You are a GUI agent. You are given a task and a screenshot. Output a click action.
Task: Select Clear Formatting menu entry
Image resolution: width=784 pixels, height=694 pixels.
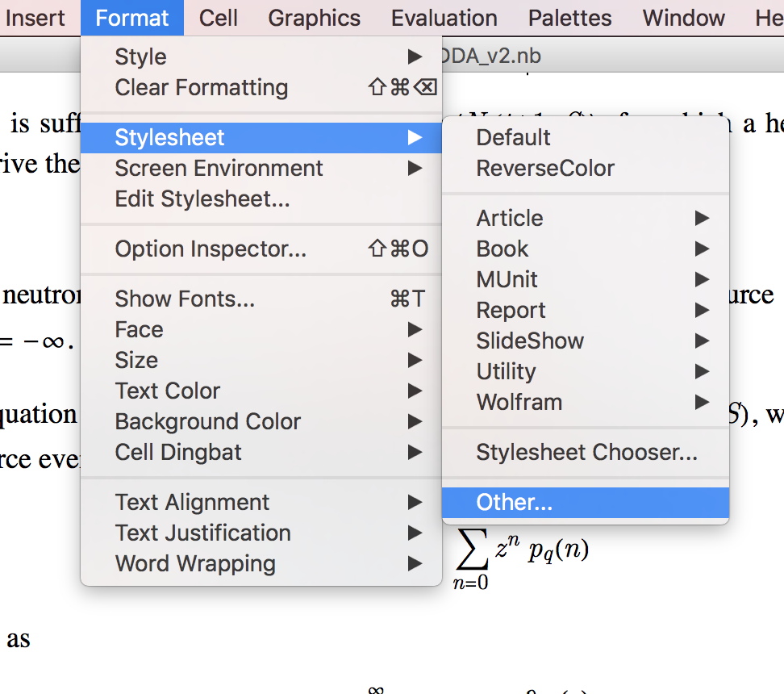coord(202,88)
